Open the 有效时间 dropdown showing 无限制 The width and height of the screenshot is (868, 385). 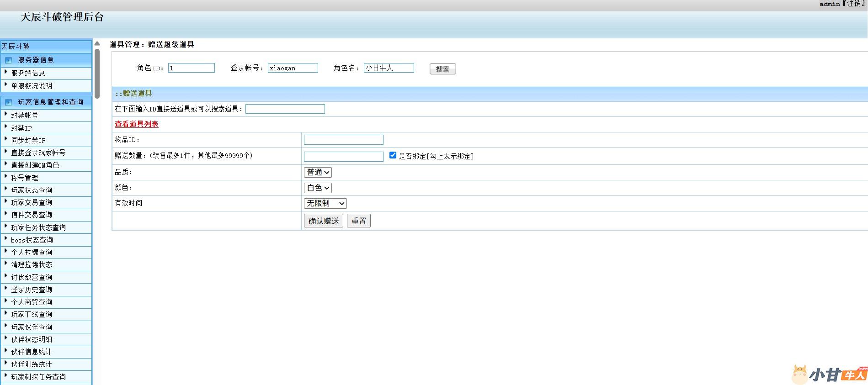tap(325, 203)
